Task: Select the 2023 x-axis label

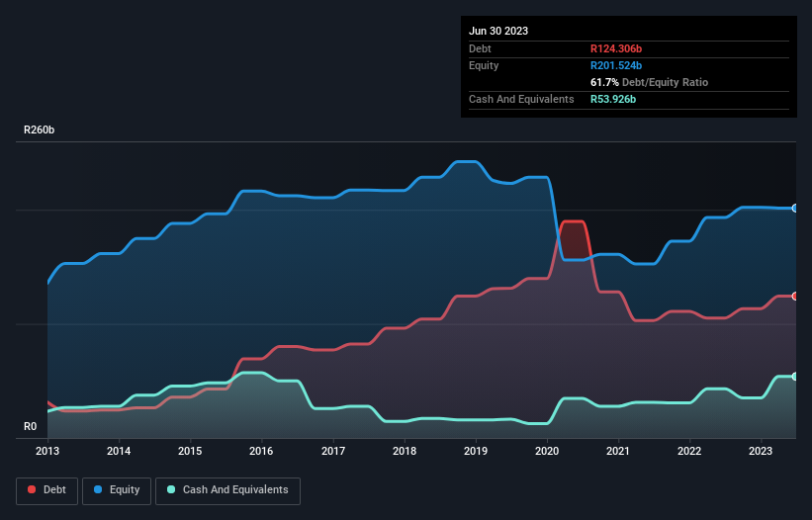Action: [x=761, y=451]
